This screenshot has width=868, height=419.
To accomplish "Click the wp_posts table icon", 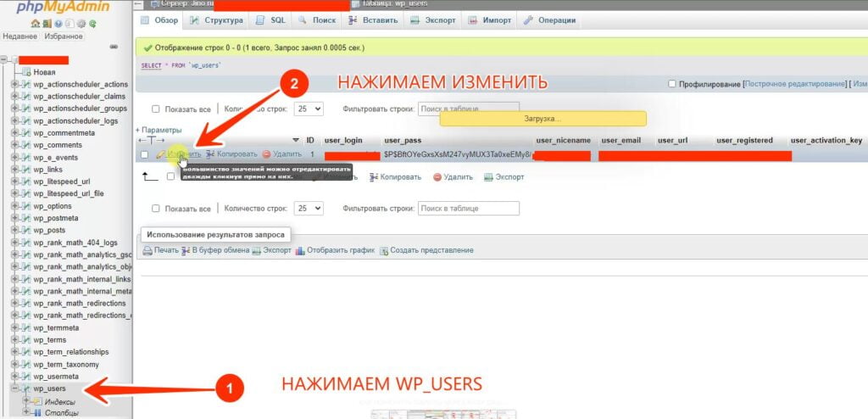I will tap(26, 231).
